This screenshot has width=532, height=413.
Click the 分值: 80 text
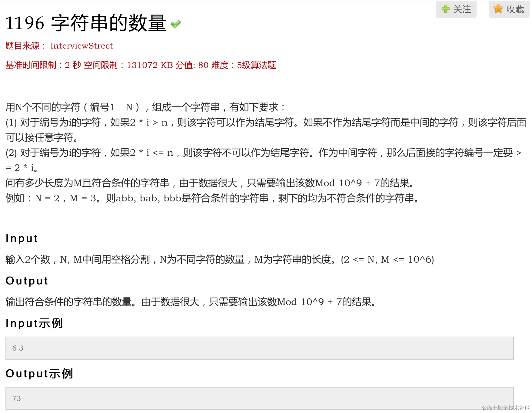point(192,65)
